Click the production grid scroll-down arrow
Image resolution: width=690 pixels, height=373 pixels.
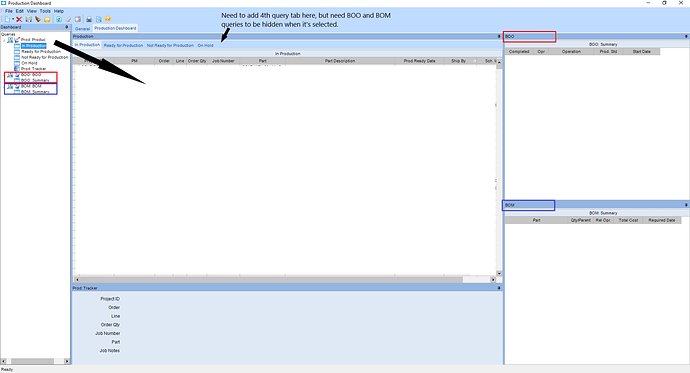[x=499, y=273]
